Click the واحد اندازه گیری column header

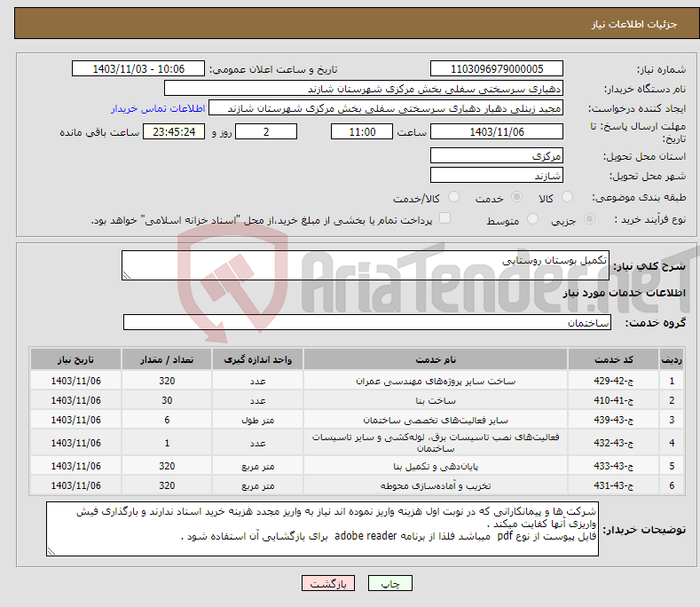click(257, 359)
